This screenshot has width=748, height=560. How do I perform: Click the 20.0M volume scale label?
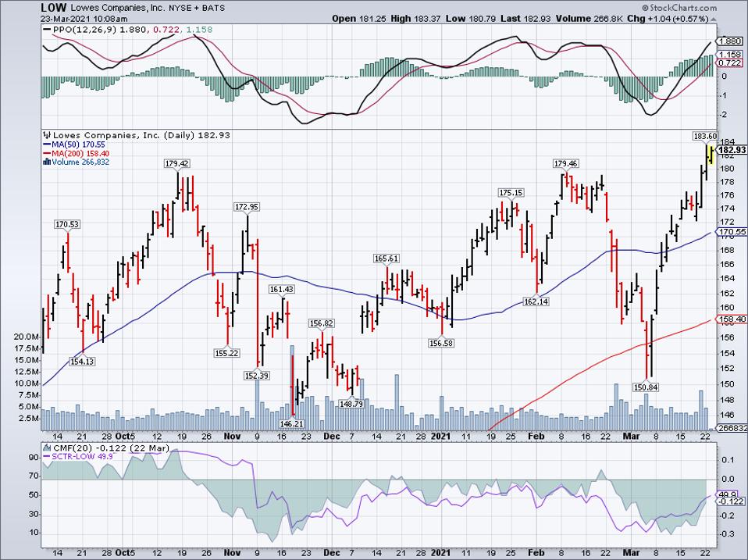click(x=27, y=337)
